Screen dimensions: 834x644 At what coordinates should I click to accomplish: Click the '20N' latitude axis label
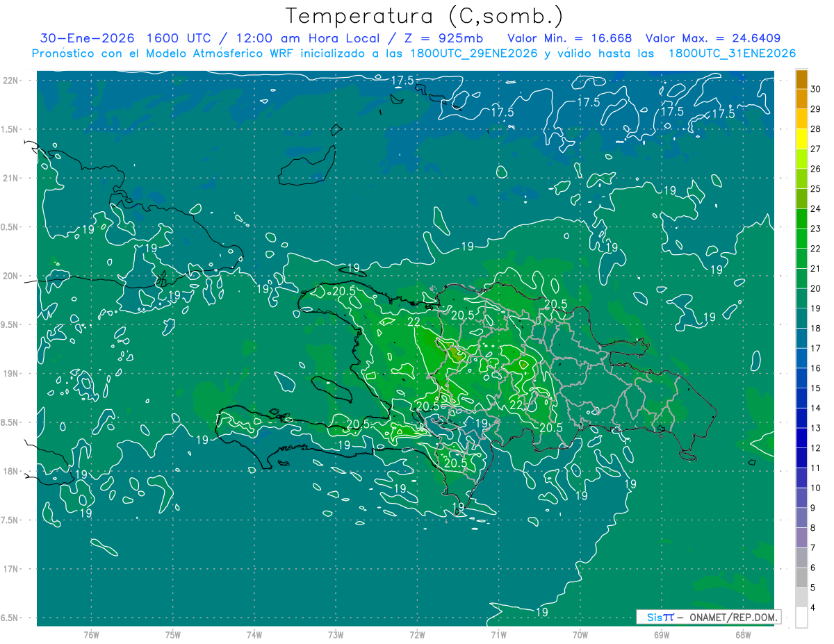click(x=12, y=276)
